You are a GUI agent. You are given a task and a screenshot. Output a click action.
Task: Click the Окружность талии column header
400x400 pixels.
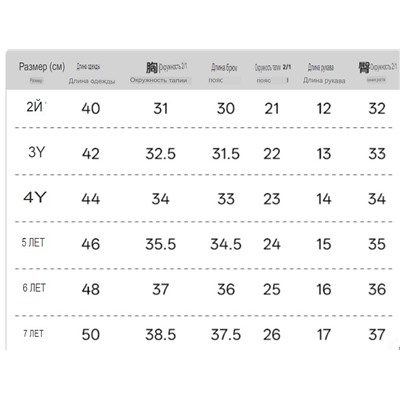[159, 80]
